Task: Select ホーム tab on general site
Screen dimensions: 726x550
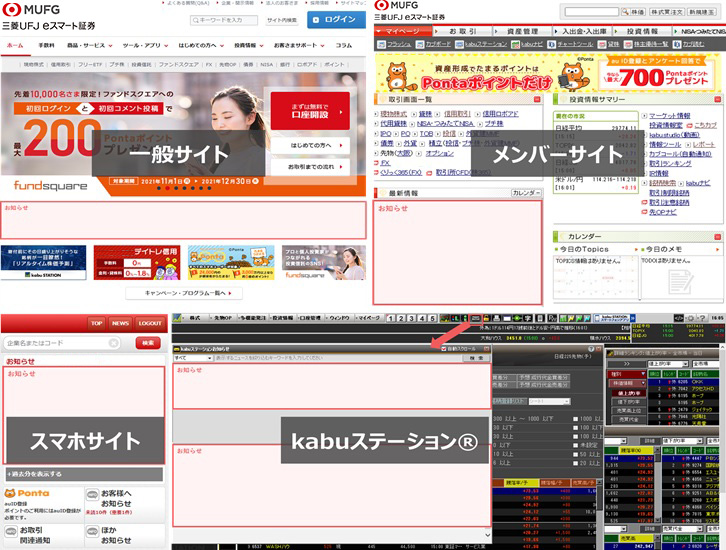Action: [x=15, y=45]
